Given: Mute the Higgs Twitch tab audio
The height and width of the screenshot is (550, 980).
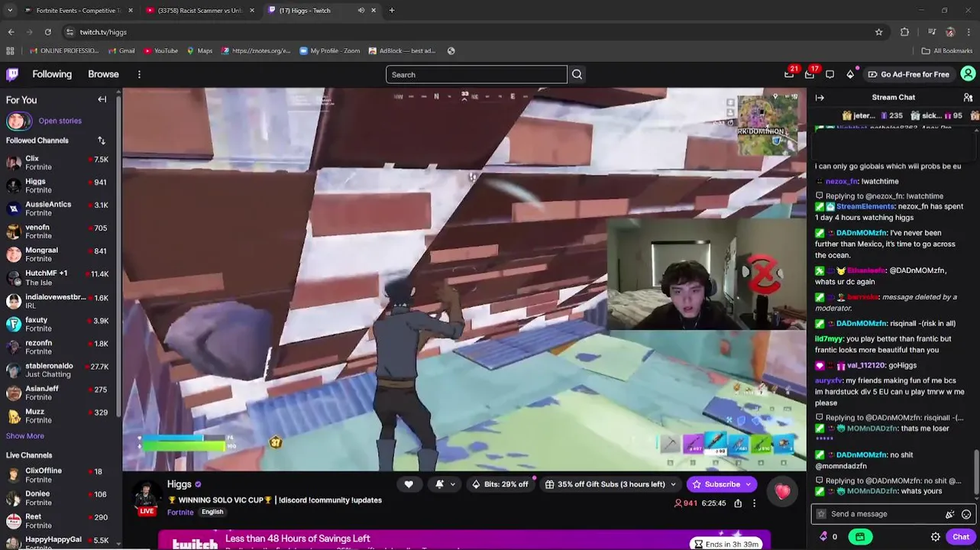Looking at the screenshot, I should 361,11.
